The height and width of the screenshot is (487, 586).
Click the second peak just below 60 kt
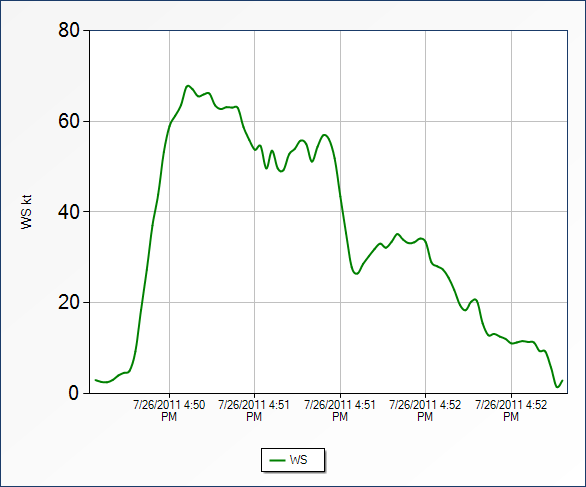click(324, 135)
